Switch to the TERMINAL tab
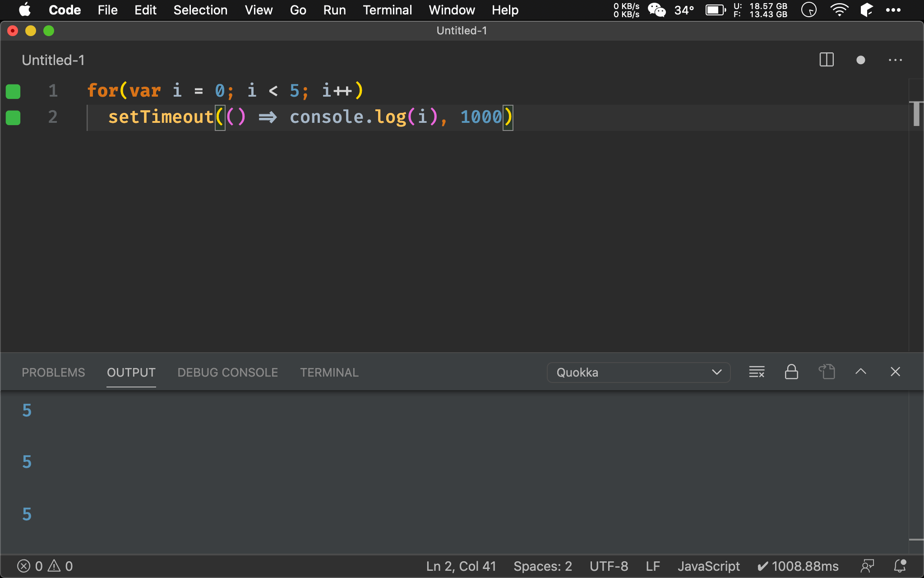The width and height of the screenshot is (924, 578). pyautogui.click(x=329, y=373)
